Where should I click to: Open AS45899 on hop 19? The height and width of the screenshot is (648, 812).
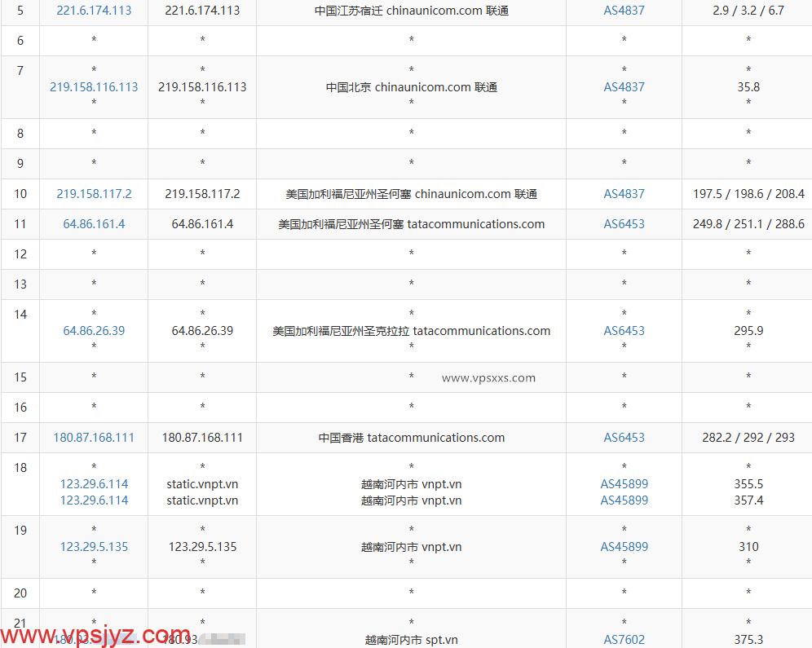623,547
